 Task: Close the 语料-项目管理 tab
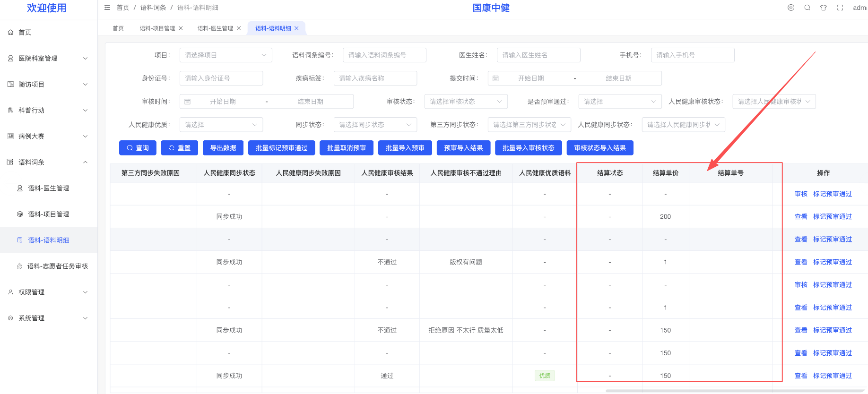tap(181, 28)
